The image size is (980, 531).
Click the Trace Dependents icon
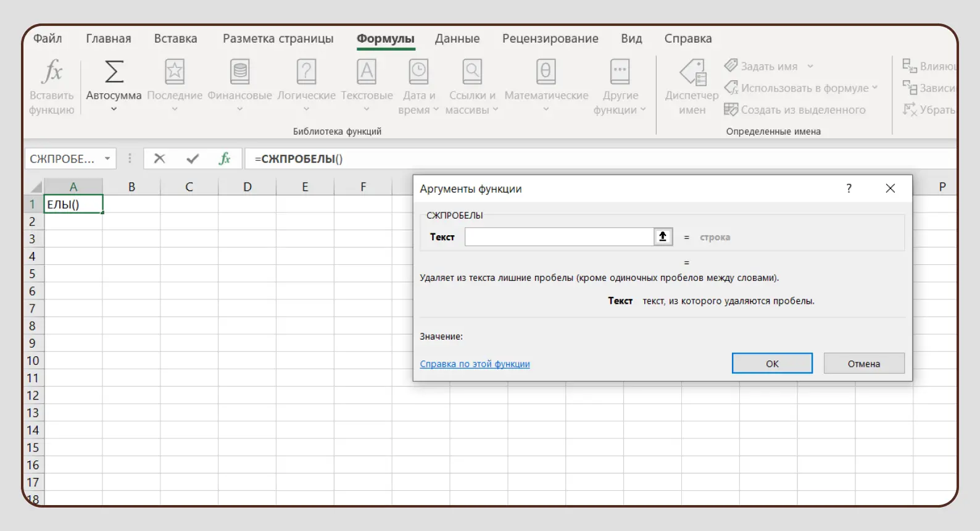[910, 88]
